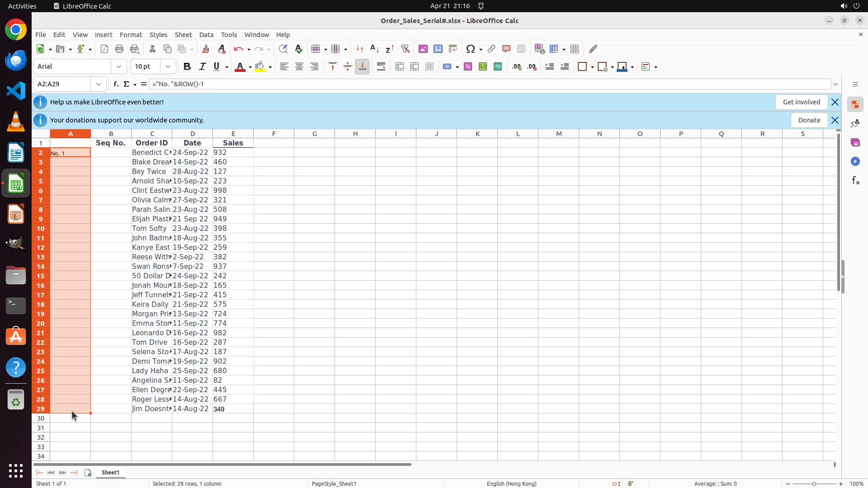This screenshot has width=868, height=488.
Task: Open the Insert Chart tool
Action: [438, 49]
